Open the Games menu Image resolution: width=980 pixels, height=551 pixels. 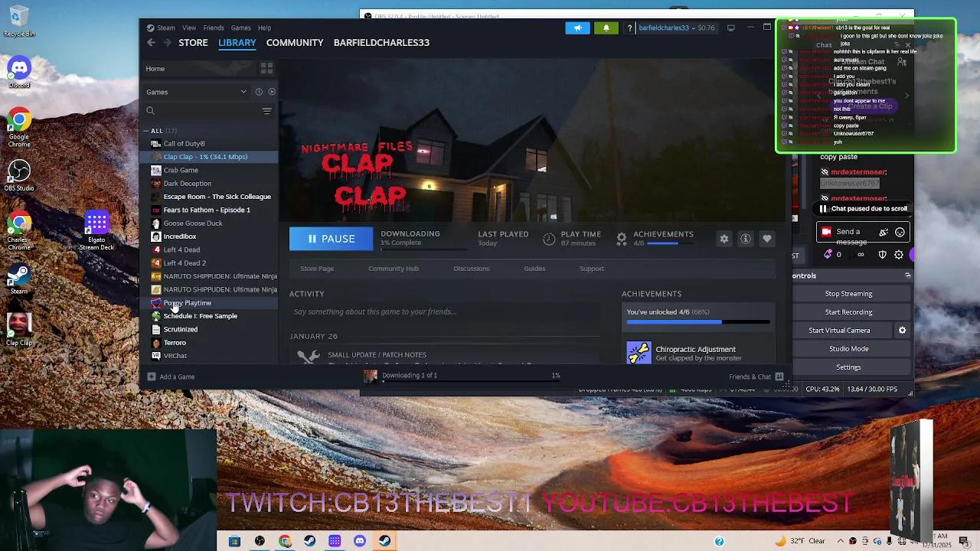click(240, 28)
